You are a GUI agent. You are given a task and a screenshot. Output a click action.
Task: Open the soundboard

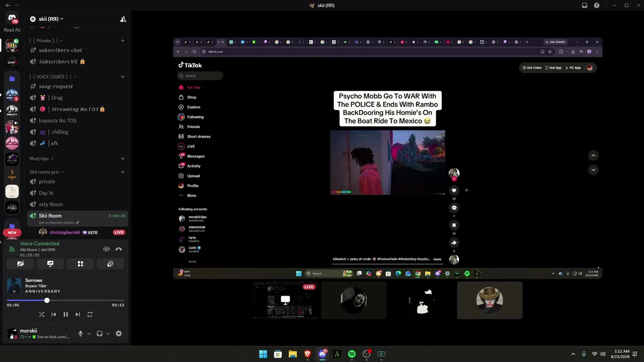[110, 263]
